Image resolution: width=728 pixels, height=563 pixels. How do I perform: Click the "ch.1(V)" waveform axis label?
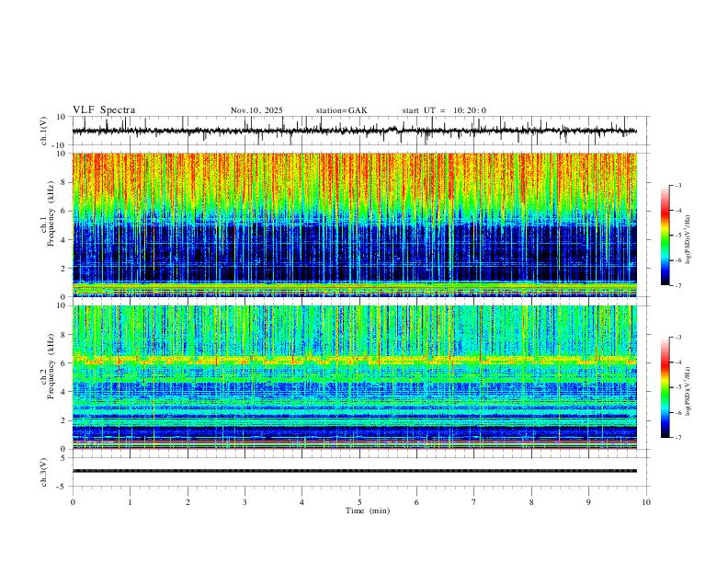[x=44, y=131]
